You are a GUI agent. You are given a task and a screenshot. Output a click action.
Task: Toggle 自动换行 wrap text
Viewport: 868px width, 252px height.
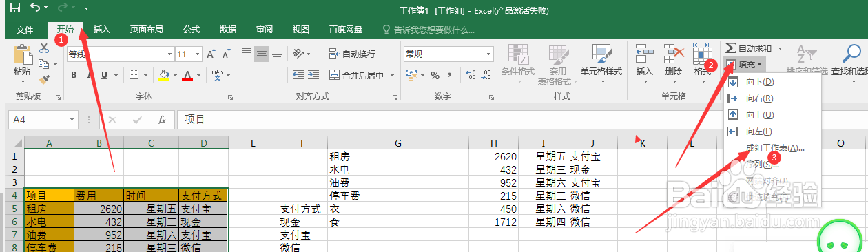point(352,54)
